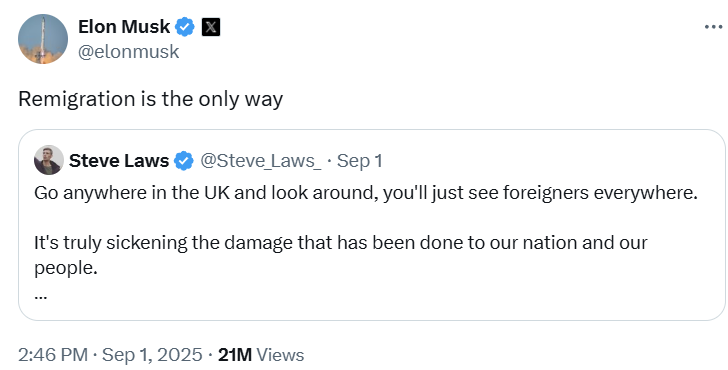This screenshot has width=728, height=370.
Task: Expand the quoted post via trailing ellipsis
Action: [40, 295]
